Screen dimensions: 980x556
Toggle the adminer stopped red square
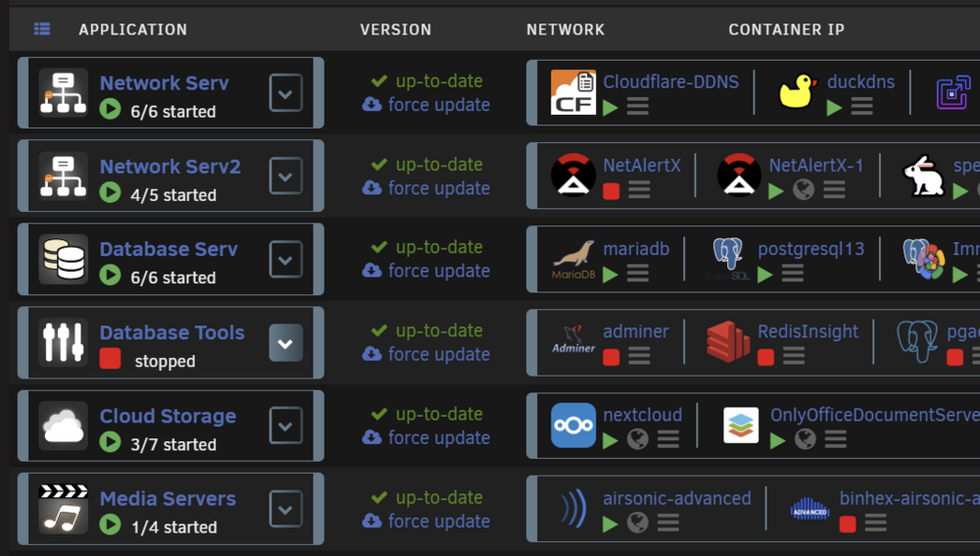coord(612,357)
